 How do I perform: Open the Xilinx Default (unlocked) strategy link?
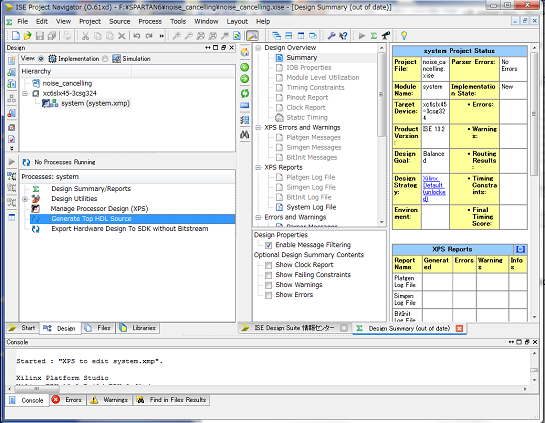click(434, 188)
